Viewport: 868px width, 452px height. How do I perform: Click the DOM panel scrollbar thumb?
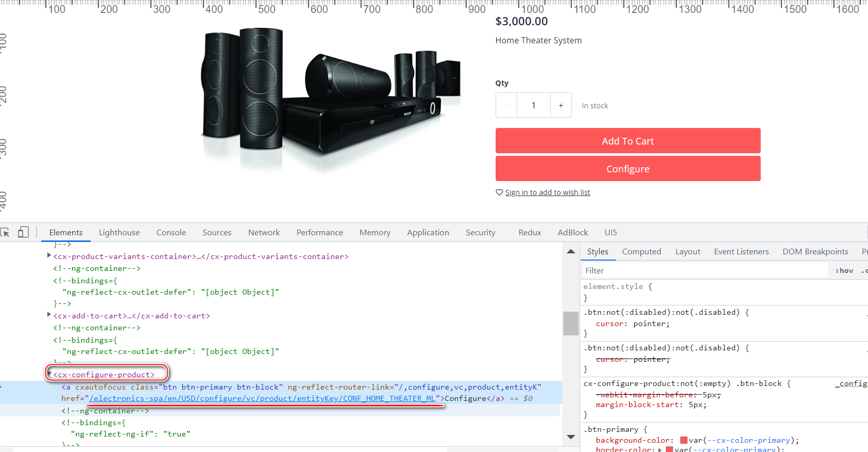[x=570, y=324]
